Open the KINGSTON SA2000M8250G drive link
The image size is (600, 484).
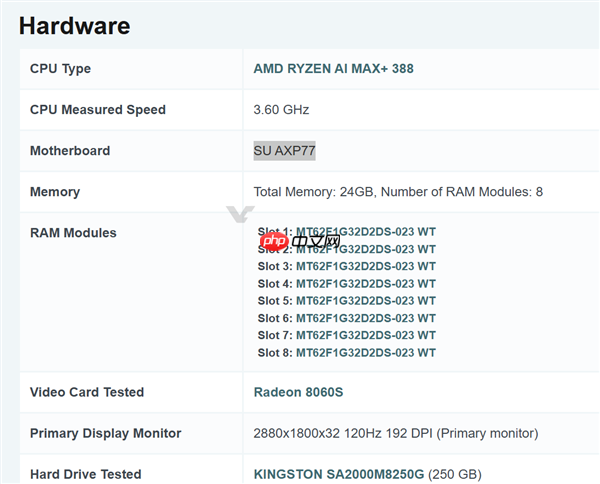pos(339,474)
